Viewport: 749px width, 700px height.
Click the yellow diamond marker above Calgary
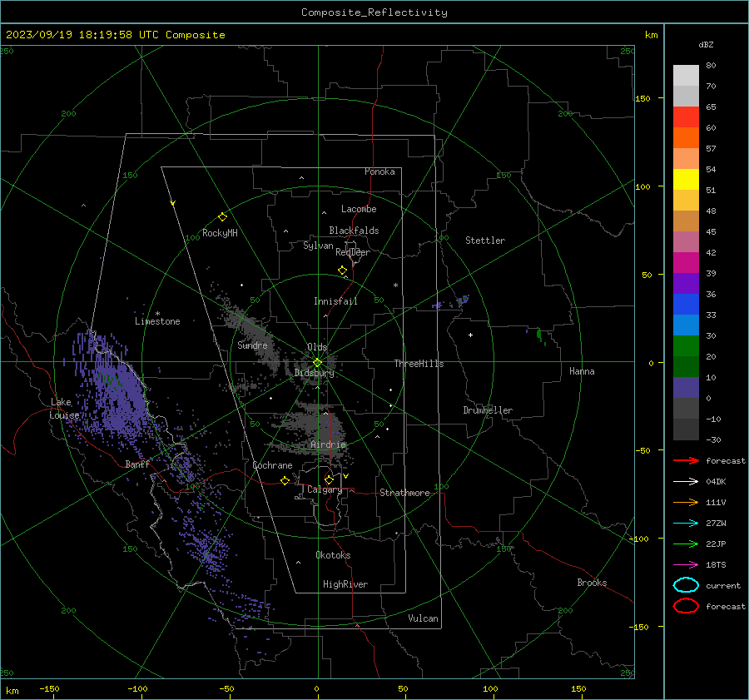pyautogui.click(x=329, y=479)
